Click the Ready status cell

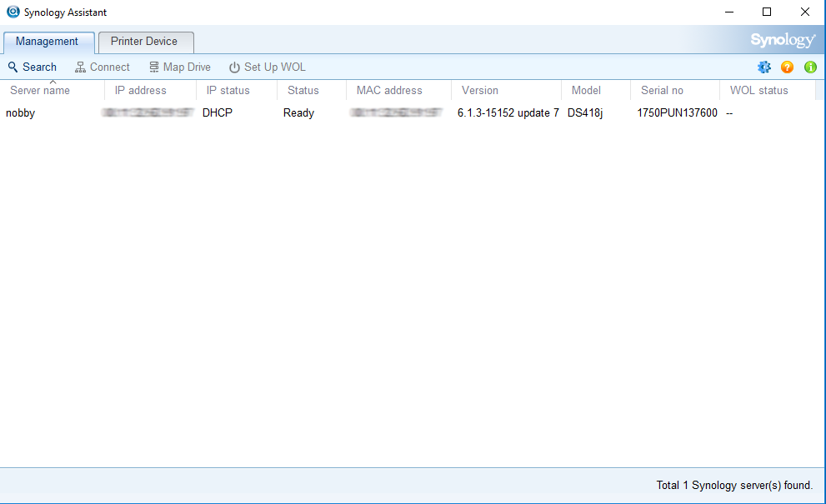coord(298,112)
